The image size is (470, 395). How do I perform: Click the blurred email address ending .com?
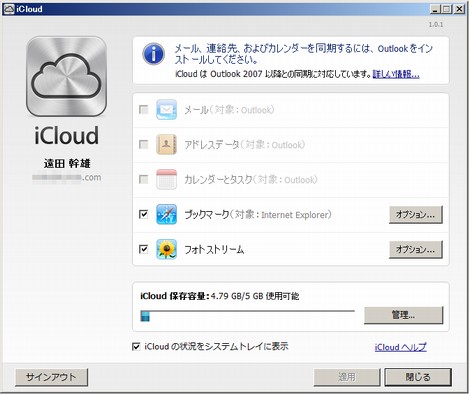67,177
